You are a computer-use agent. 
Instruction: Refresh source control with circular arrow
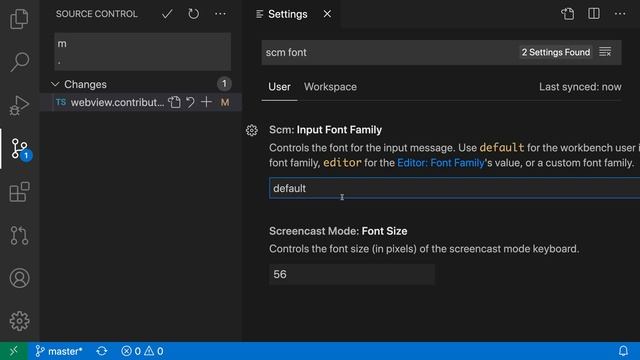click(x=193, y=14)
